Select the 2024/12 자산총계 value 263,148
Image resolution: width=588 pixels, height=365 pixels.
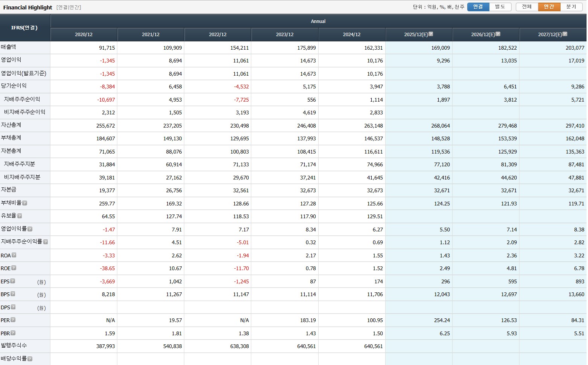click(374, 126)
